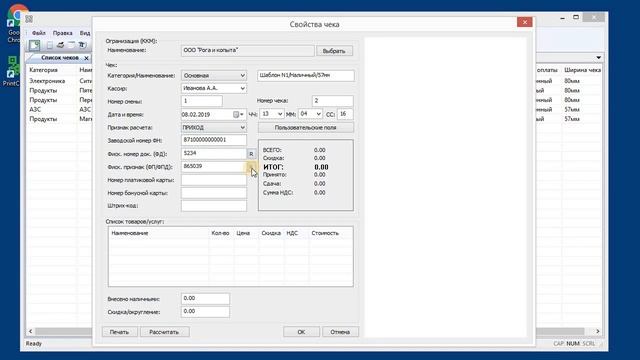The width and height of the screenshot is (640, 360).
Task: Click the Номер платежной карты field
Action: tap(214, 180)
